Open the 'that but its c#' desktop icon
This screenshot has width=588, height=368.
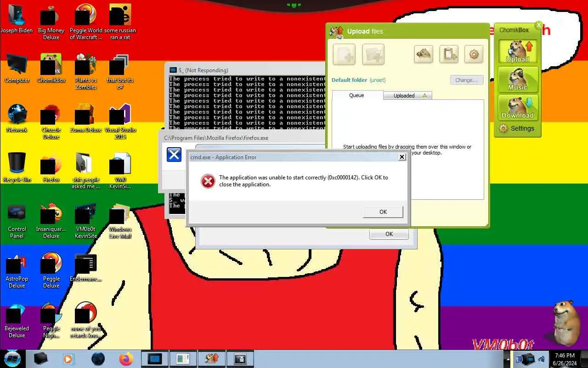point(120,72)
